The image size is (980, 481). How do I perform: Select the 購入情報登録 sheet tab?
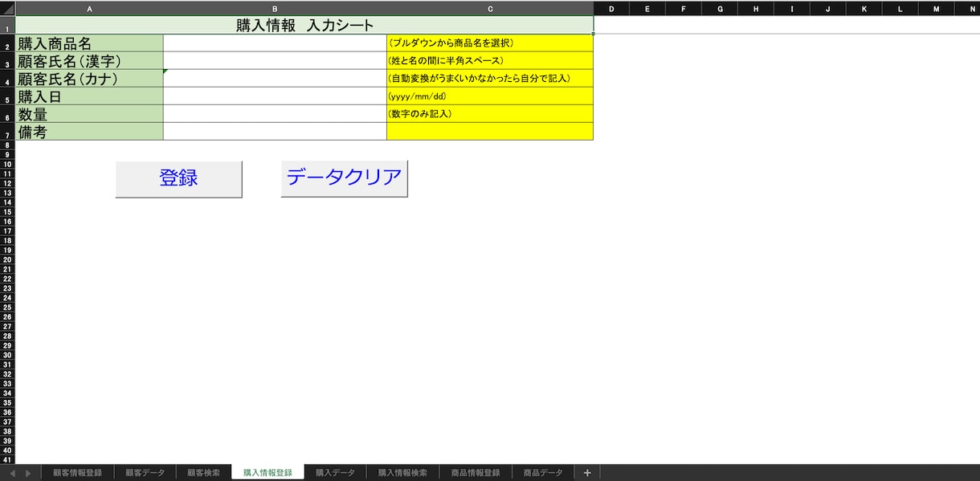(268, 473)
